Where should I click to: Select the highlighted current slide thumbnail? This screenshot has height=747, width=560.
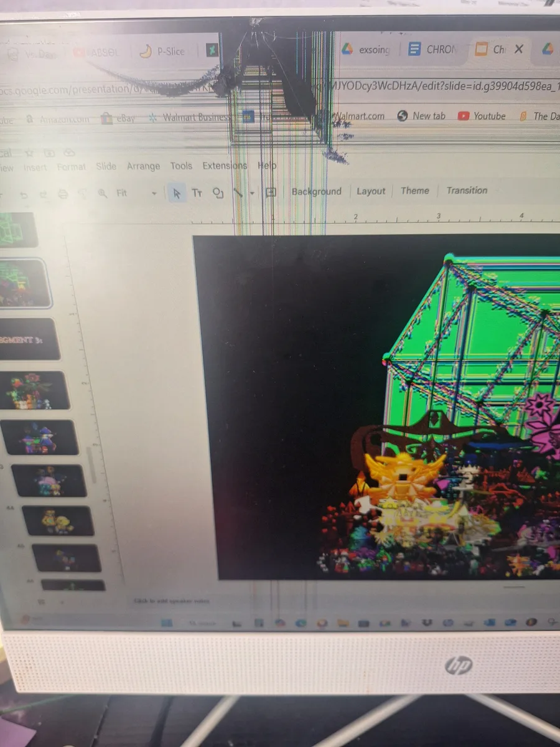coord(23,283)
